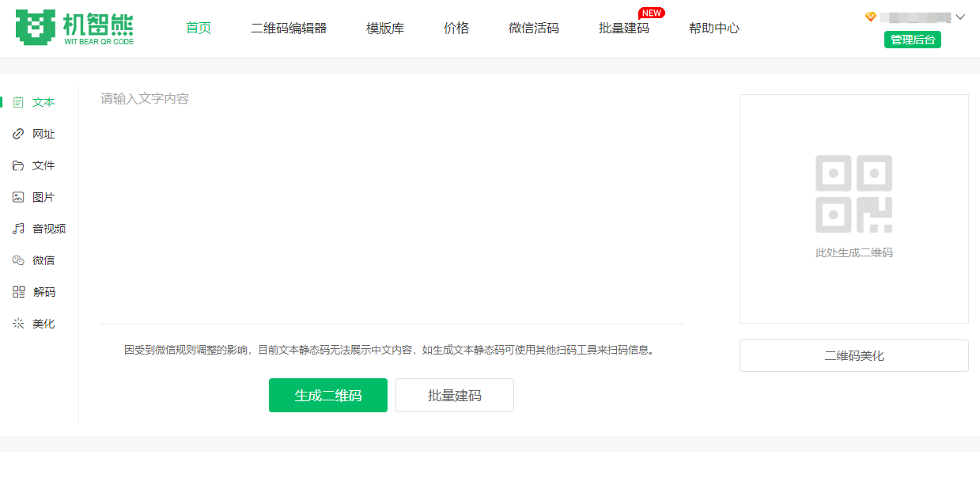Click the VIP diamond icon near username
980x493 pixels.
click(x=870, y=17)
